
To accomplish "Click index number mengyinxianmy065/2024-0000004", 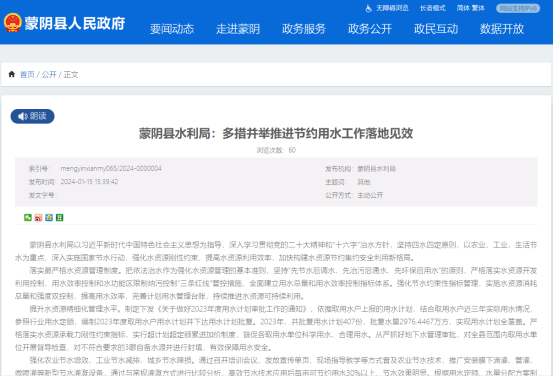I will (x=111, y=169).
